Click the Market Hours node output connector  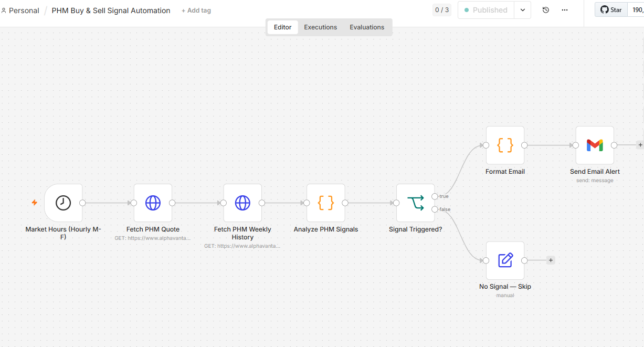pos(82,203)
